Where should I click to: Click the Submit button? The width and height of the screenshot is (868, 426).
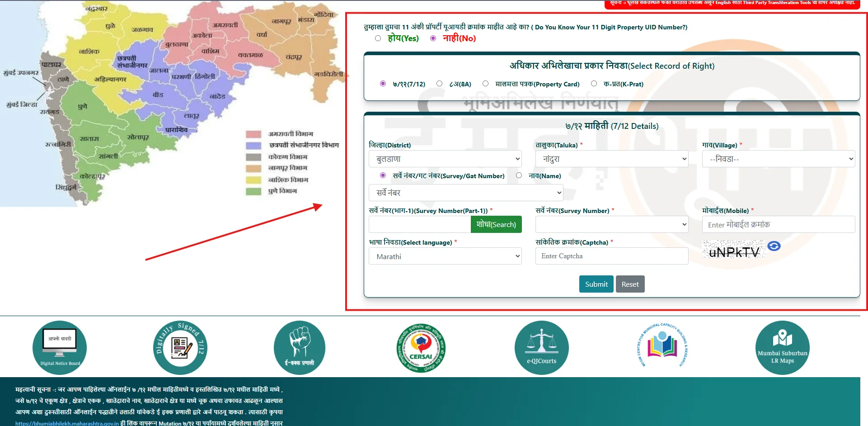596,284
